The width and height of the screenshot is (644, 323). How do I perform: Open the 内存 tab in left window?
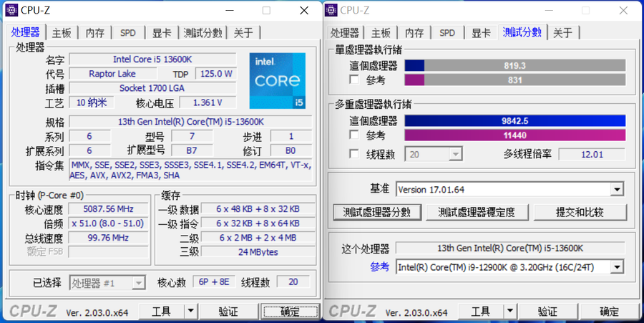(95, 33)
